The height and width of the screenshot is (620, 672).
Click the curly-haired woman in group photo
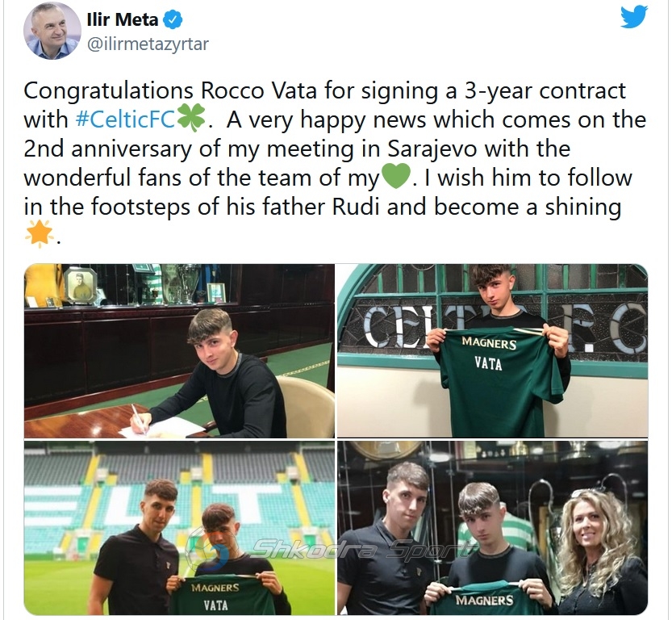click(602, 553)
